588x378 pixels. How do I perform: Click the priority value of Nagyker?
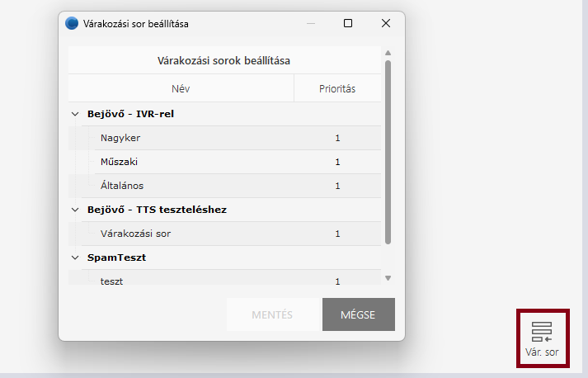pos(337,138)
